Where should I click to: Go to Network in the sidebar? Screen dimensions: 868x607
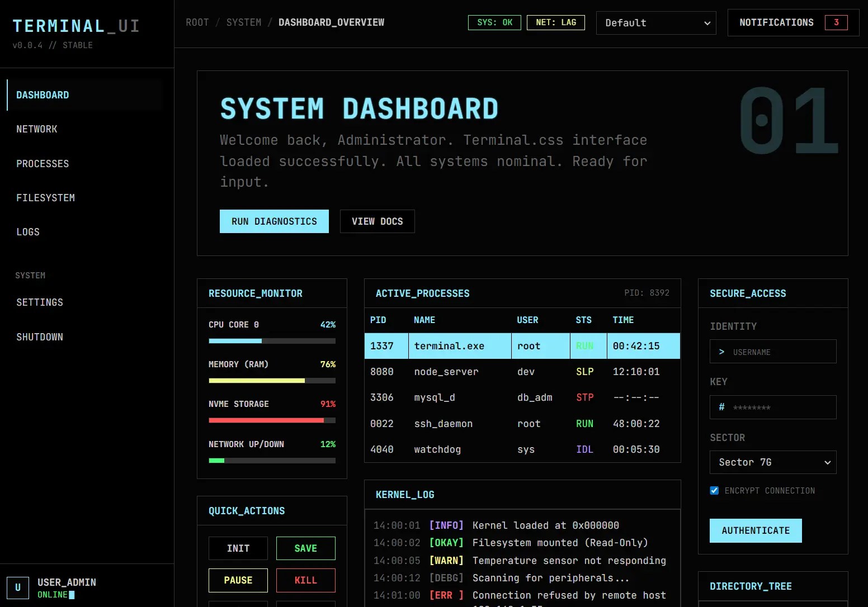click(x=84, y=129)
